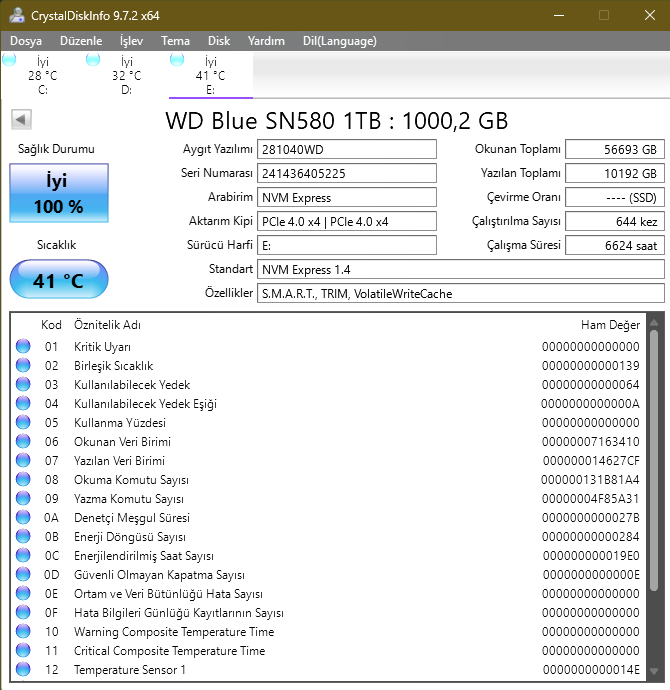The image size is (670, 690).
Task: Click the Arabirim field NVM Express
Action: 347,197
